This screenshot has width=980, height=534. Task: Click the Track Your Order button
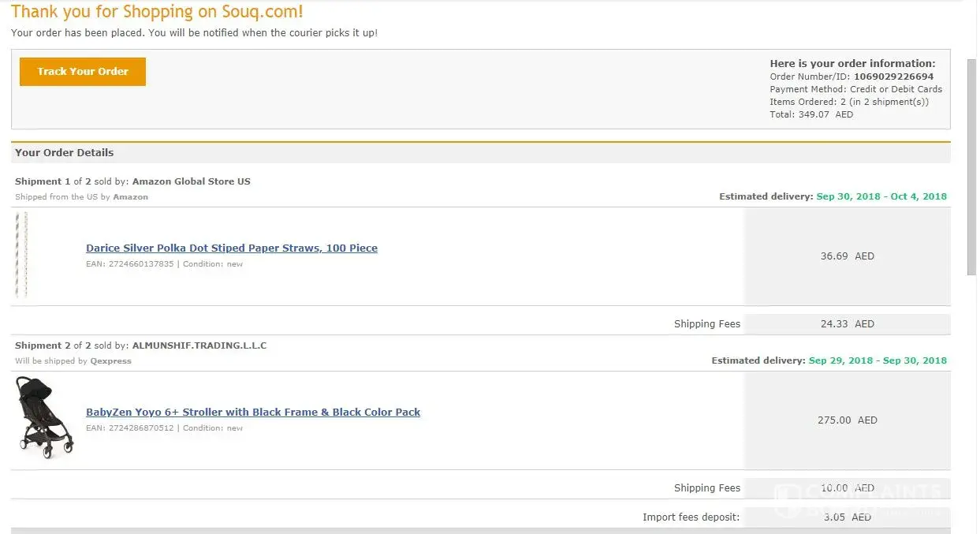[83, 72]
